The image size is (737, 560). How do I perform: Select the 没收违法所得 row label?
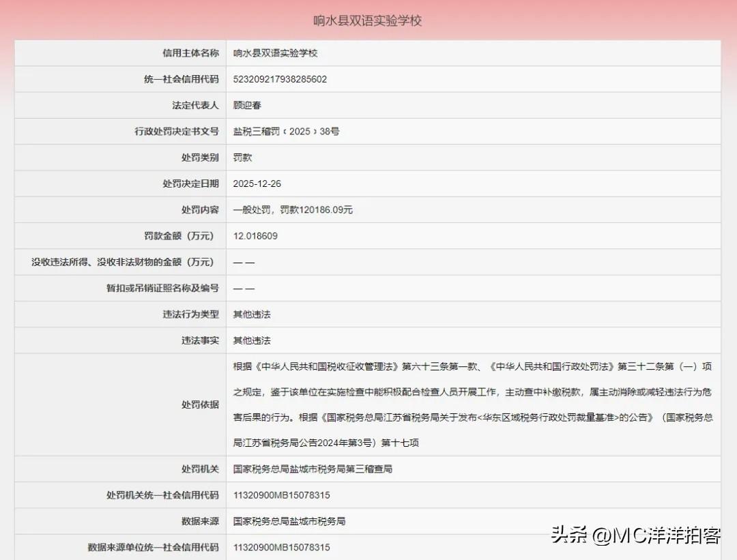(x=123, y=262)
